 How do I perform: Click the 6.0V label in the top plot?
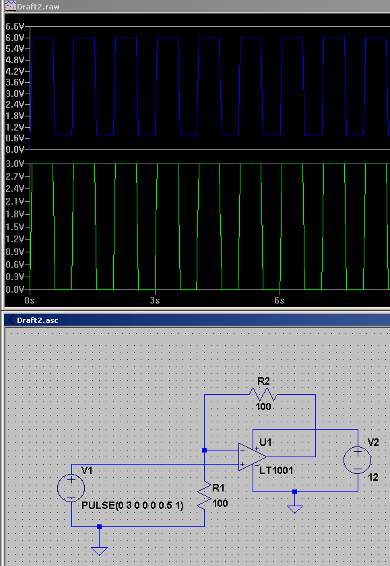coord(15,38)
